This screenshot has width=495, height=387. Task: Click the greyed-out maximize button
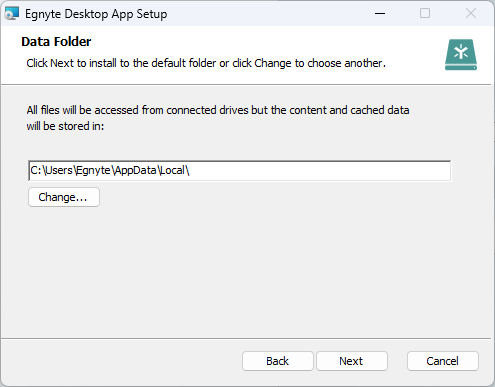point(425,13)
